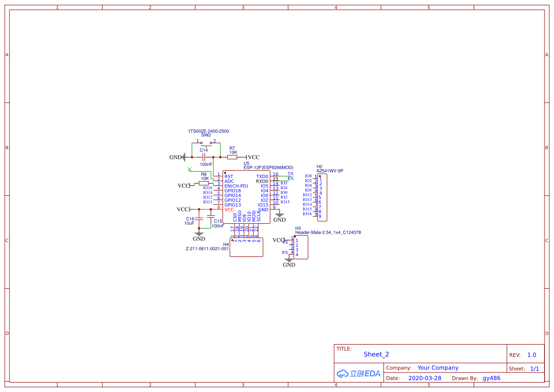
Task: Click the IO15 net label right of U5
Action: point(285,202)
